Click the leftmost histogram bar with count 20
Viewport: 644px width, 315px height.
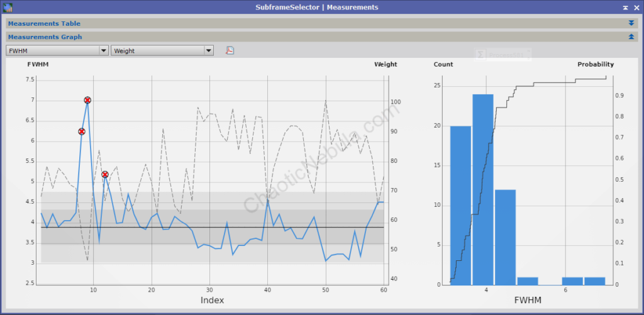tap(460, 204)
